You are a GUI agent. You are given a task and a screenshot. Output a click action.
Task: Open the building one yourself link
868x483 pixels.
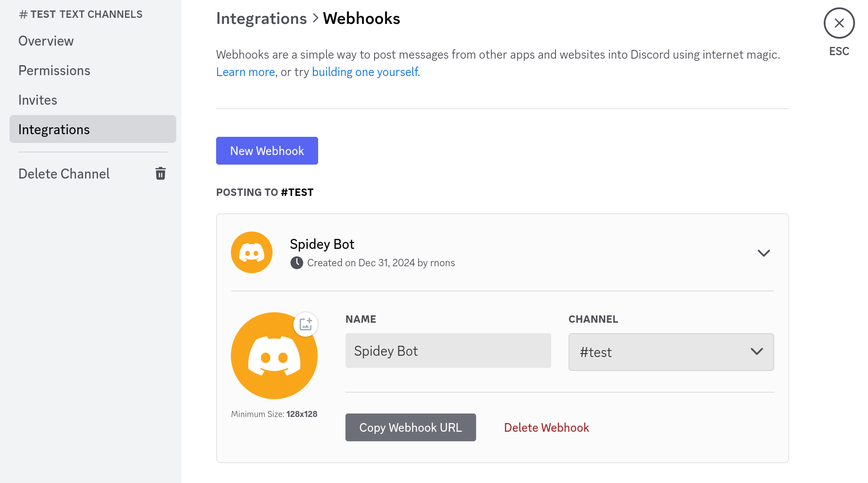click(x=366, y=72)
